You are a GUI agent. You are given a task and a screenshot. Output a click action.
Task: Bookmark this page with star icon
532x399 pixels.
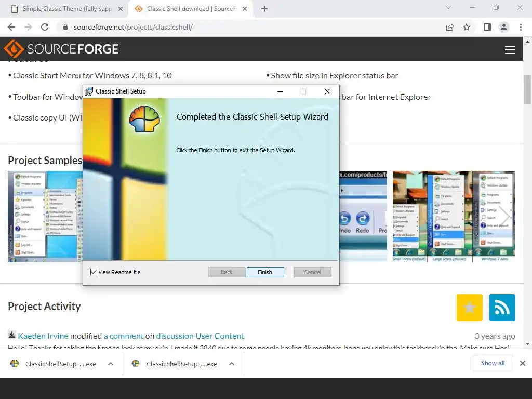coord(467,27)
